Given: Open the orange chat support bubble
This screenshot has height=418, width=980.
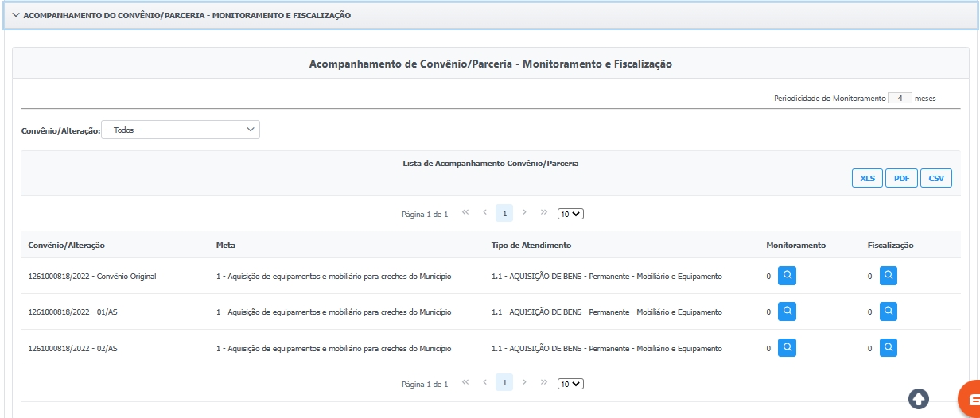Looking at the screenshot, I should pos(970,397).
